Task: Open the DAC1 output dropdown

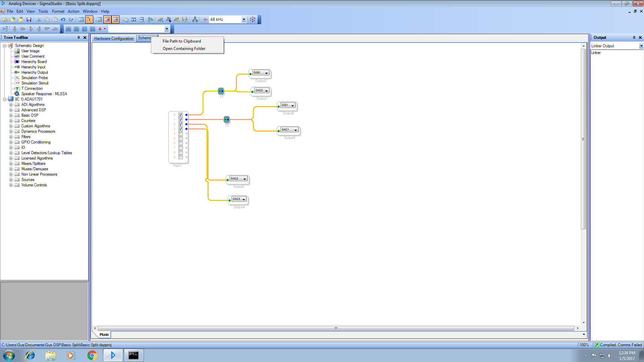Action: coord(296,130)
